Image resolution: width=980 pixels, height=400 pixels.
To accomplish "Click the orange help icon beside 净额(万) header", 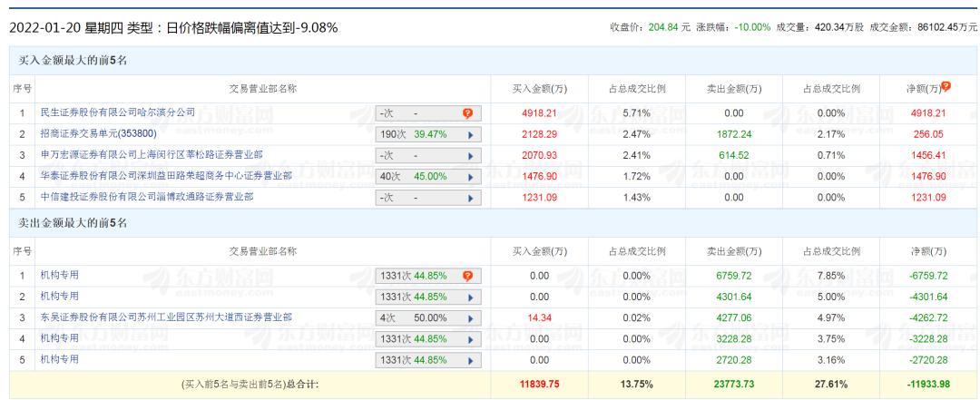I will point(946,87).
